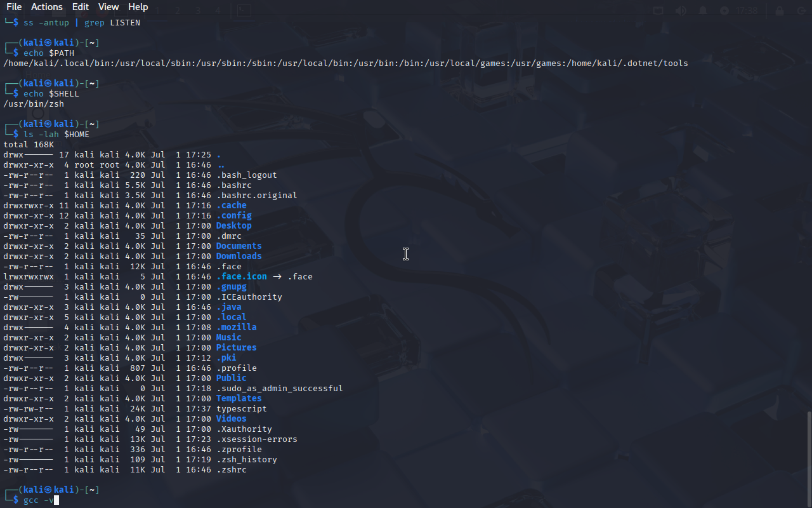Click the .ICEauthority file name
The height and width of the screenshot is (508, 812).
(249, 297)
